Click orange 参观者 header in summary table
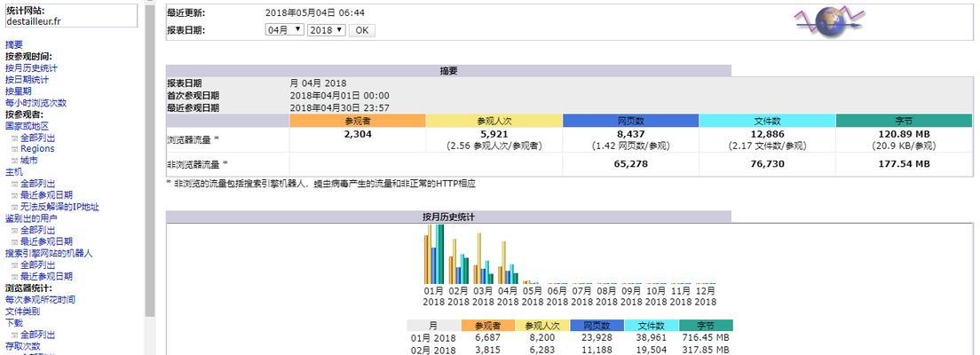Image resolution: width=980 pixels, height=355 pixels. point(358,121)
